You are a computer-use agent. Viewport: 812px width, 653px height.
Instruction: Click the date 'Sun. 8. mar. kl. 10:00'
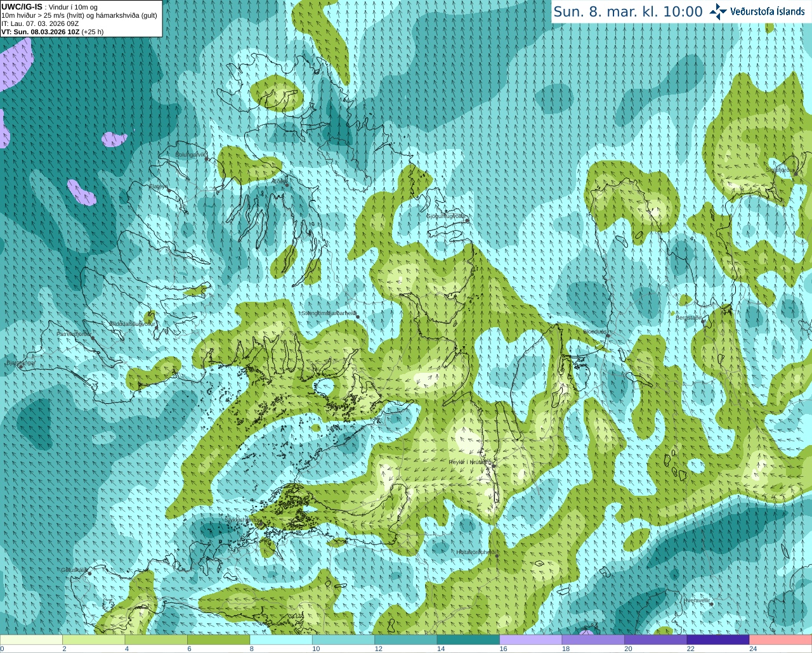628,11
